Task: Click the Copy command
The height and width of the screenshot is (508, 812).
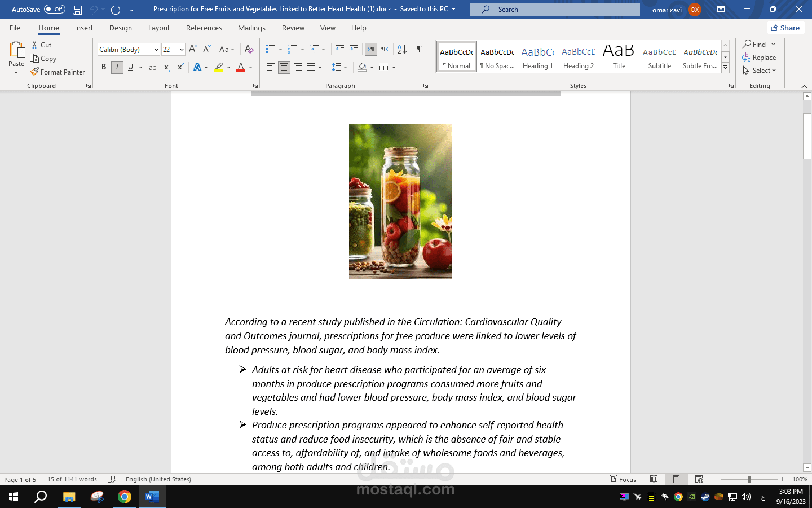Action: point(43,58)
